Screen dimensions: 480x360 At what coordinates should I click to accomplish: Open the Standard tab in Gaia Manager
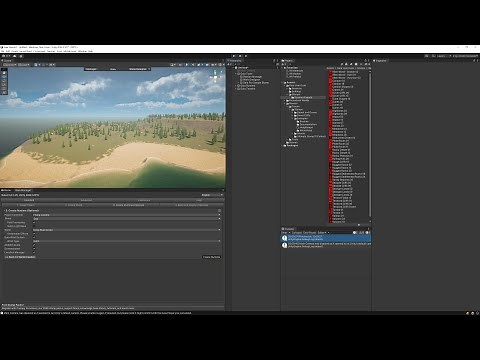tap(29, 200)
